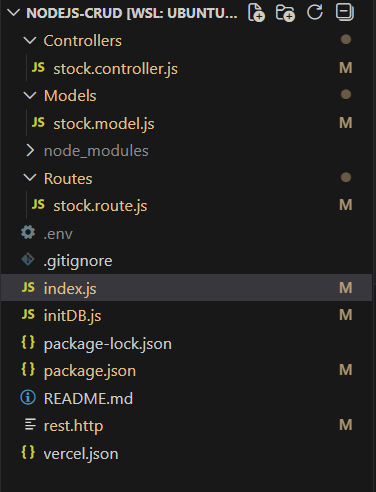Click the braces icon beside package-lock.json
This screenshot has height=492, width=376.
coord(28,342)
